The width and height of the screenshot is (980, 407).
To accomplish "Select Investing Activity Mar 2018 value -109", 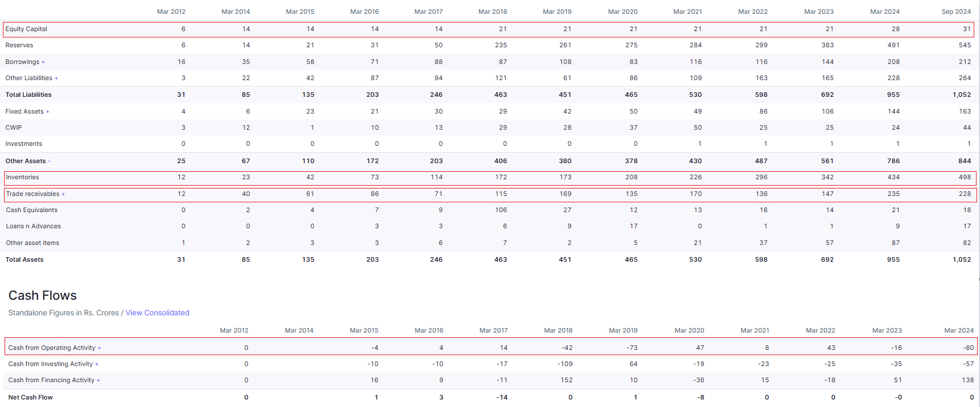I will (x=565, y=364).
